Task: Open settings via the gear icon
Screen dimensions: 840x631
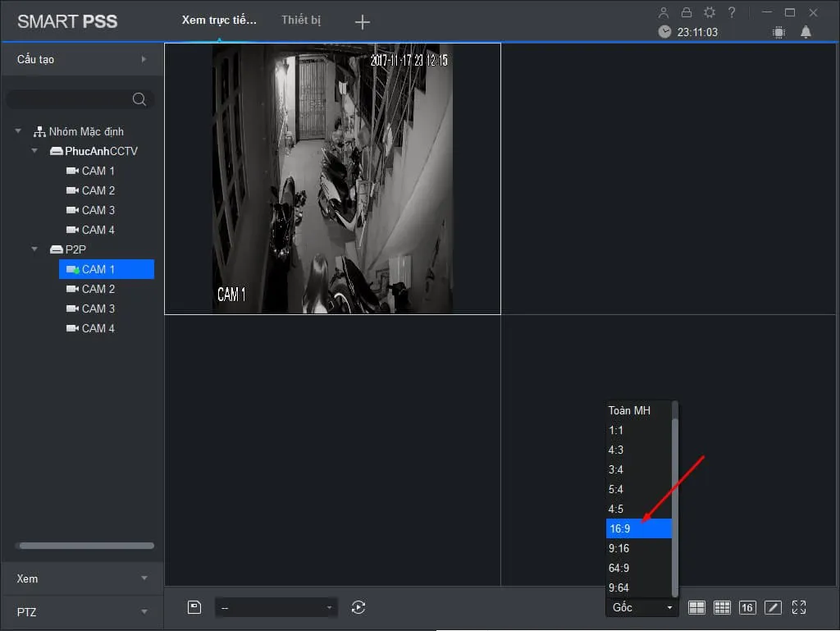Action: pos(710,12)
